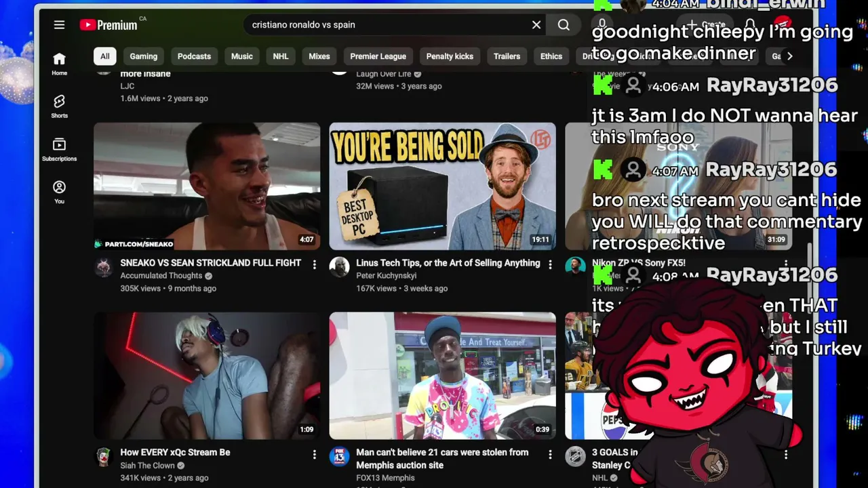Image resolution: width=868 pixels, height=488 pixels.
Task: Select the NHL filter chip
Action: click(x=281, y=56)
